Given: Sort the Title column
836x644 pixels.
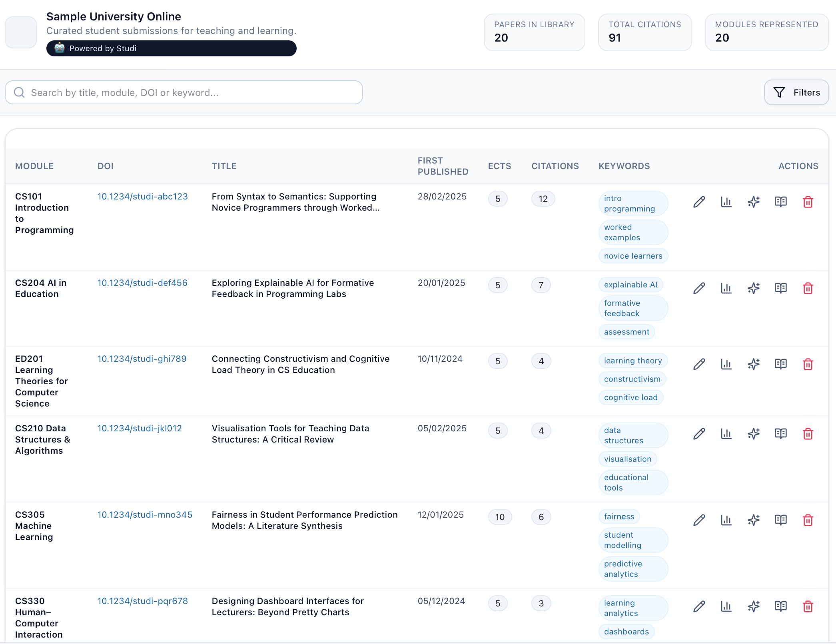Looking at the screenshot, I should (224, 166).
